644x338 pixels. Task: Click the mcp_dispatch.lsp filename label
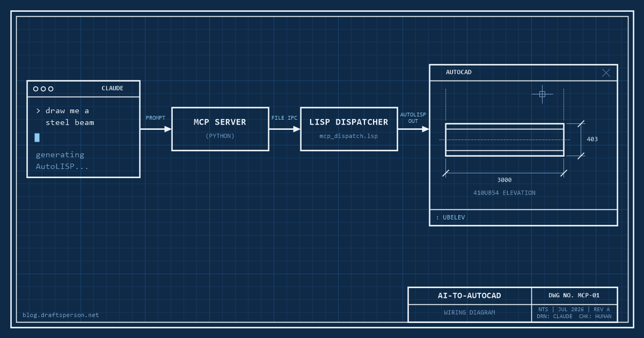tap(349, 136)
